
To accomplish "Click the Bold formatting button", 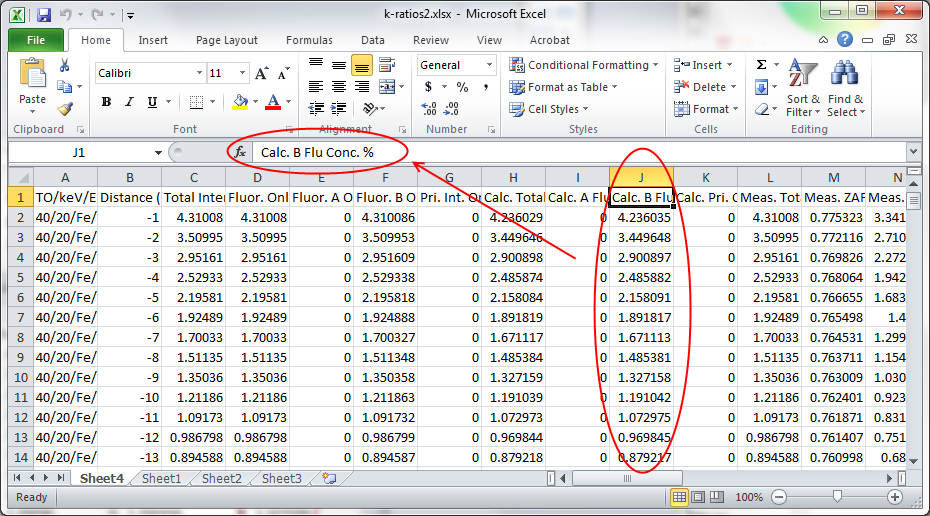I will point(106,102).
